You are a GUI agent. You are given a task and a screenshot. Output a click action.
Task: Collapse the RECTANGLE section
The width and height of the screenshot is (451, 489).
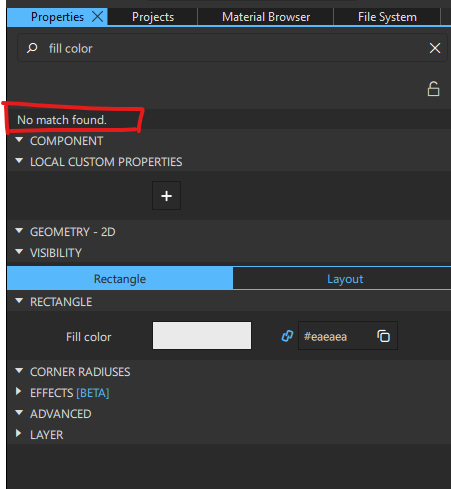tap(19, 301)
